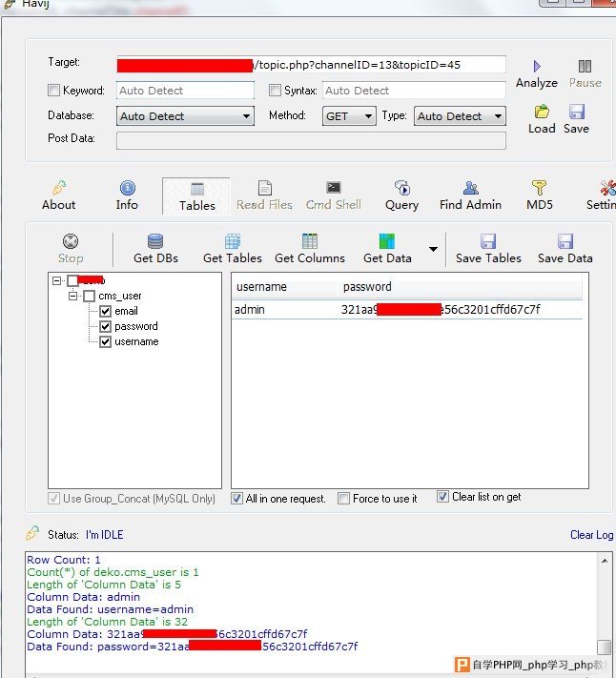The height and width of the screenshot is (678, 616).
Task: Click the Get DBs database icon
Action: 155,241
